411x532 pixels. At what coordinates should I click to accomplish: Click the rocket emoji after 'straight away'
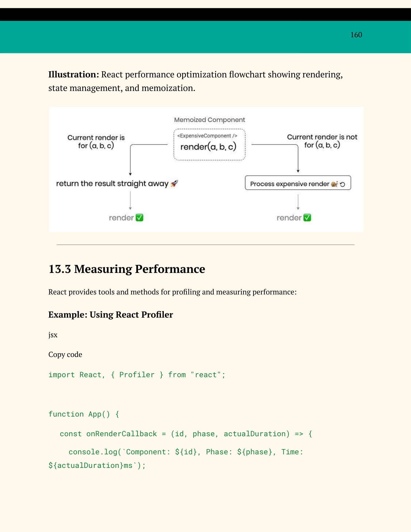coord(174,184)
